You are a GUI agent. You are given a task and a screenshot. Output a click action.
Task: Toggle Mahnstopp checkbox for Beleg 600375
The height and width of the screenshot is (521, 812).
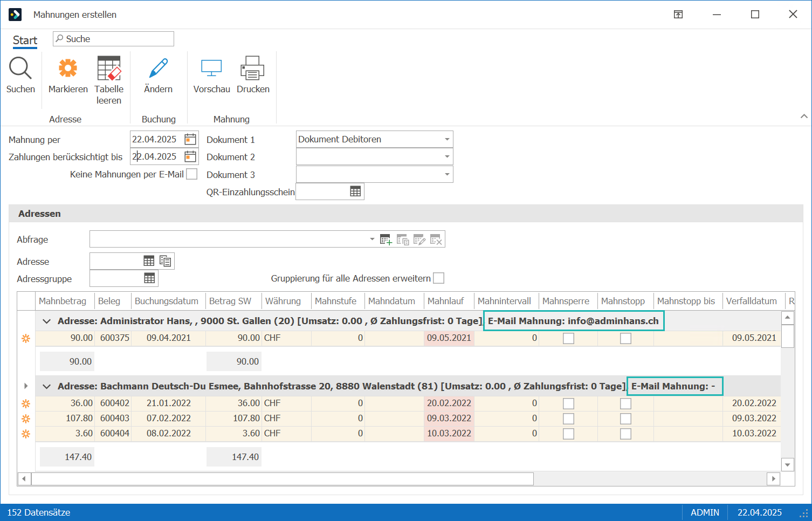tap(625, 338)
